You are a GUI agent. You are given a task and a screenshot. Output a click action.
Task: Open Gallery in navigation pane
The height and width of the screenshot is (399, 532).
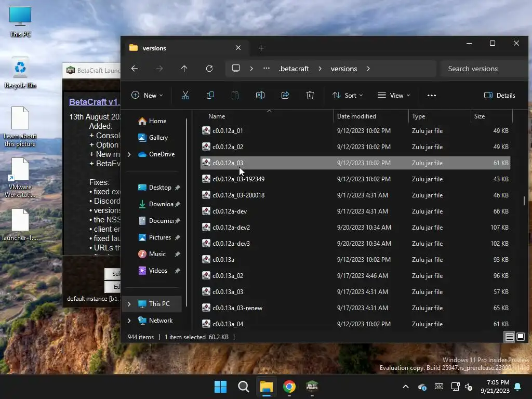point(153,137)
